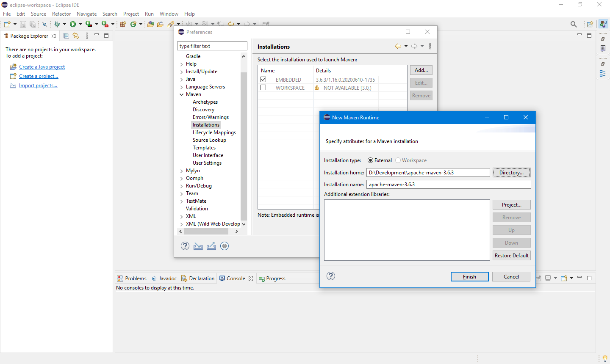
Task: Select Installations in preferences tree
Action: point(206,125)
